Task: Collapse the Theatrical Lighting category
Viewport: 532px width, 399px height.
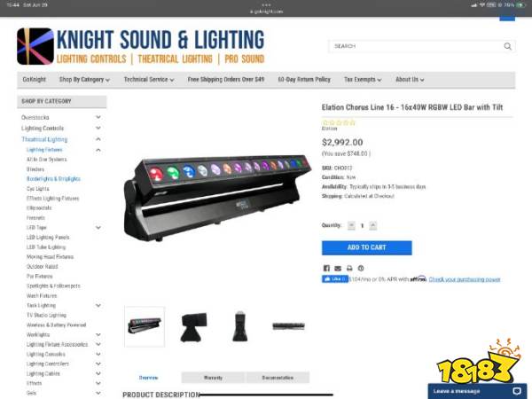Action: coord(98,139)
